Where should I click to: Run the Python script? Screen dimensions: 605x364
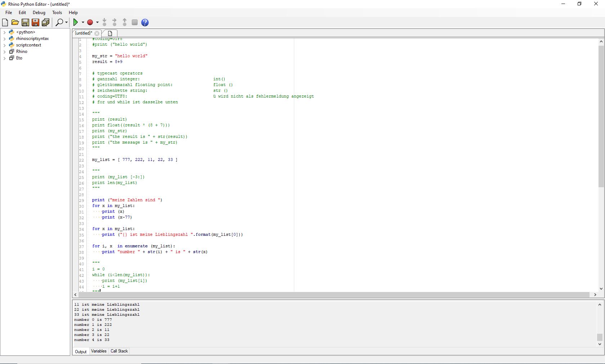tap(76, 22)
